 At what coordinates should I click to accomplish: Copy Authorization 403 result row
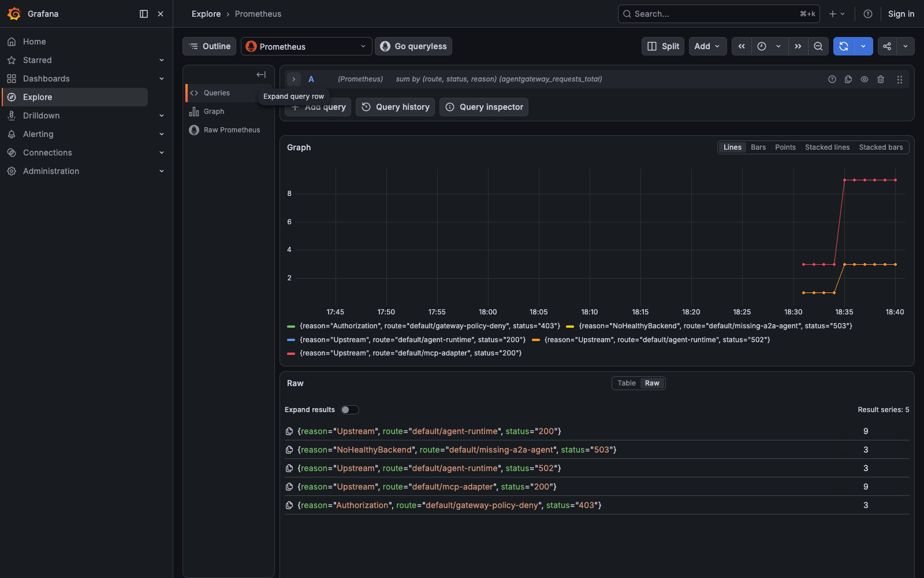point(289,505)
